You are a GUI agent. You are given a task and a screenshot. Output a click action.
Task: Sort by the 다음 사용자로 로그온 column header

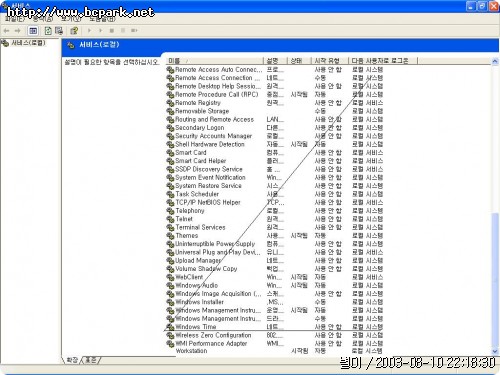383,61
